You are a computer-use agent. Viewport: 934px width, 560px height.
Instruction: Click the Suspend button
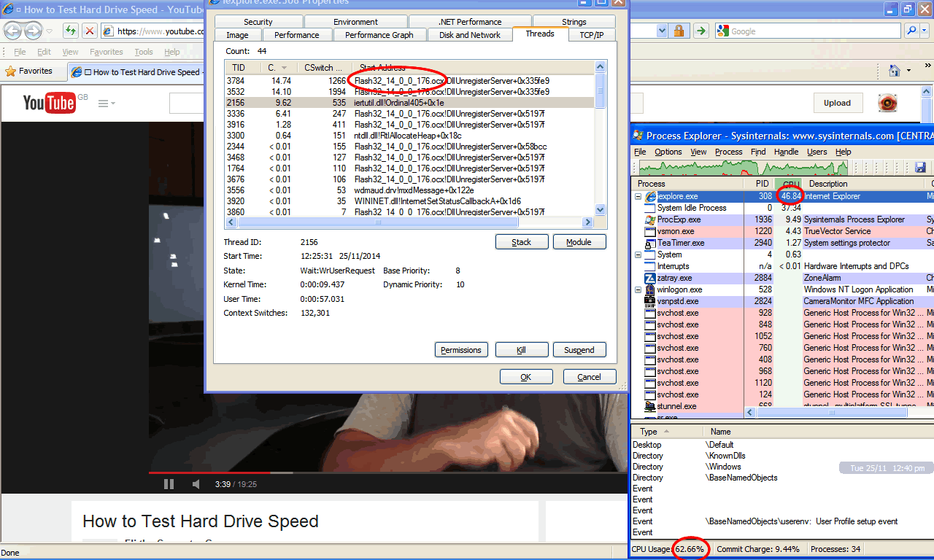coord(579,350)
